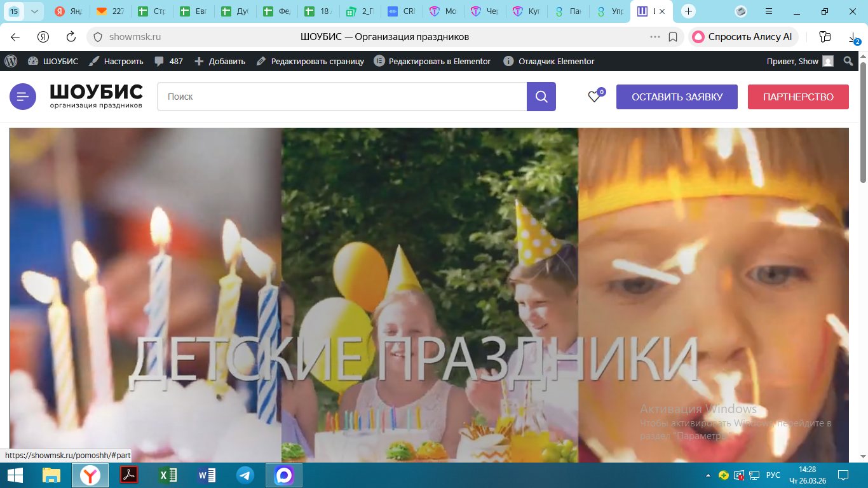
Task: Click the browser profile icon in title bar
Action: click(x=741, y=11)
